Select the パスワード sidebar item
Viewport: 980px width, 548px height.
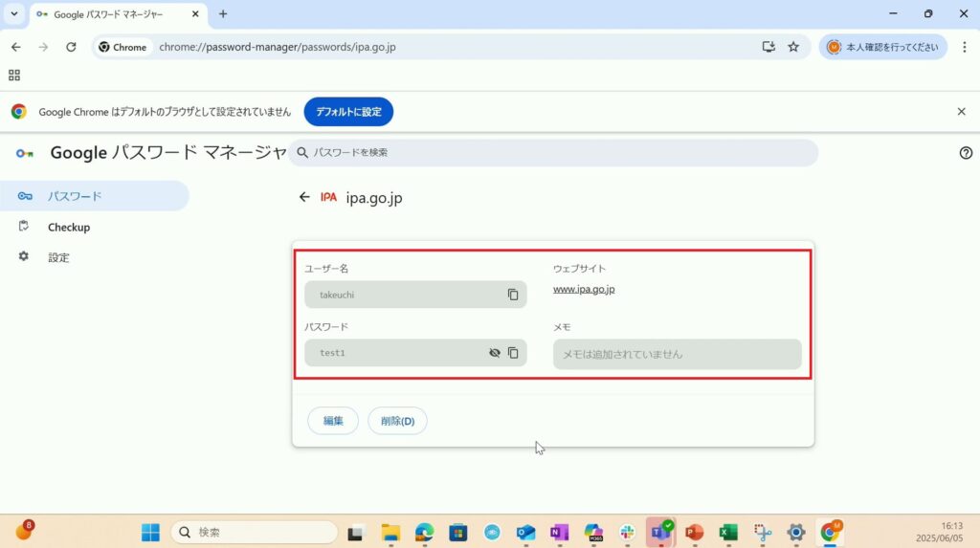tap(94, 196)
